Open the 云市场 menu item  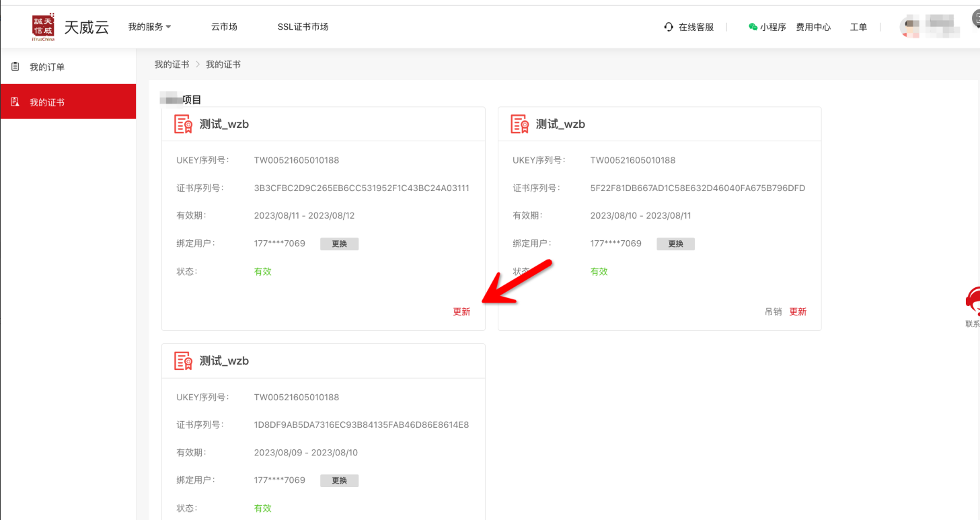click(x=224, y=27)
